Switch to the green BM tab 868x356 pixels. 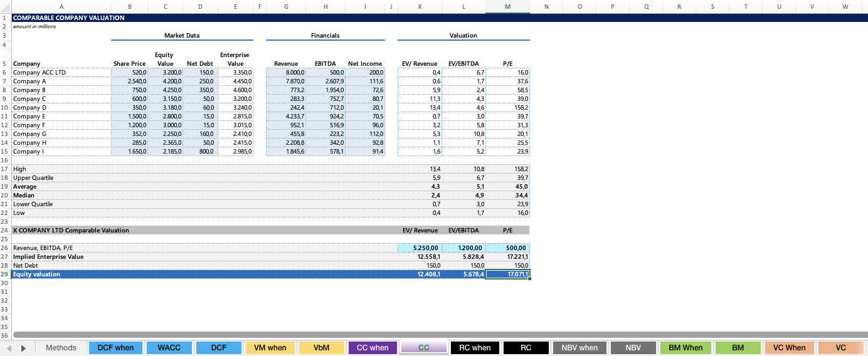click(738, 348)
